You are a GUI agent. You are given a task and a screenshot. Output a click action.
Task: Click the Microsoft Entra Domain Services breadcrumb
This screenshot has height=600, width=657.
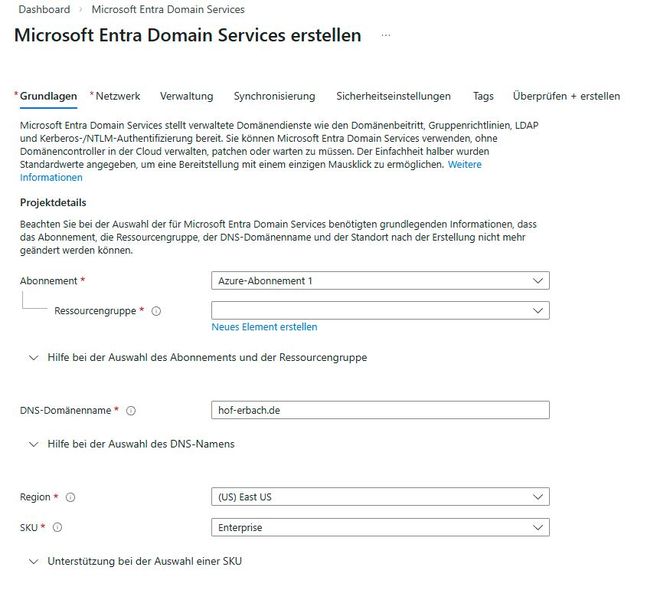pos(168,9)
